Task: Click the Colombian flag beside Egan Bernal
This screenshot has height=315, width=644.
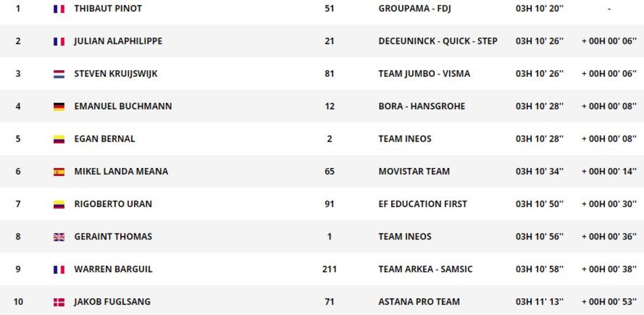Action: point(59,139)
